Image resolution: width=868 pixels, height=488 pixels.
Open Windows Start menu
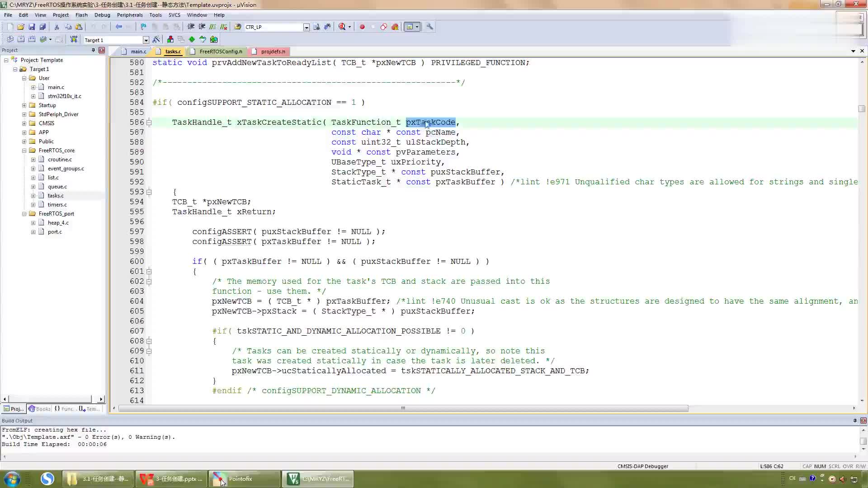[12, 479]
